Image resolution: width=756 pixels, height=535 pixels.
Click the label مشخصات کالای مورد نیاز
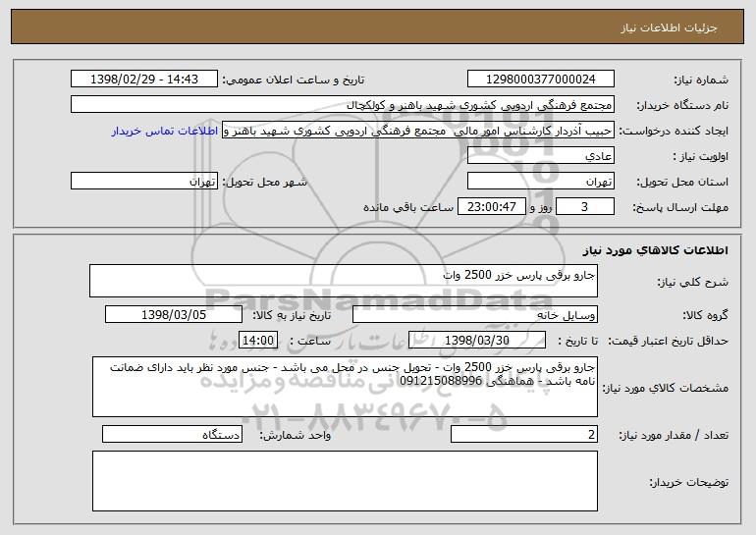(x=666, y=388)
